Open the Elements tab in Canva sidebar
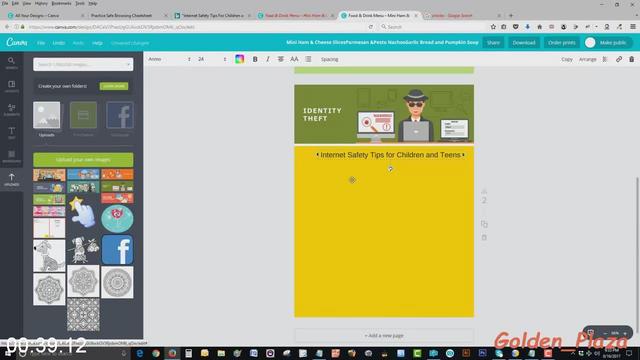Image resolution: width=640 pixels, height=360 pixels. [11, 109]
